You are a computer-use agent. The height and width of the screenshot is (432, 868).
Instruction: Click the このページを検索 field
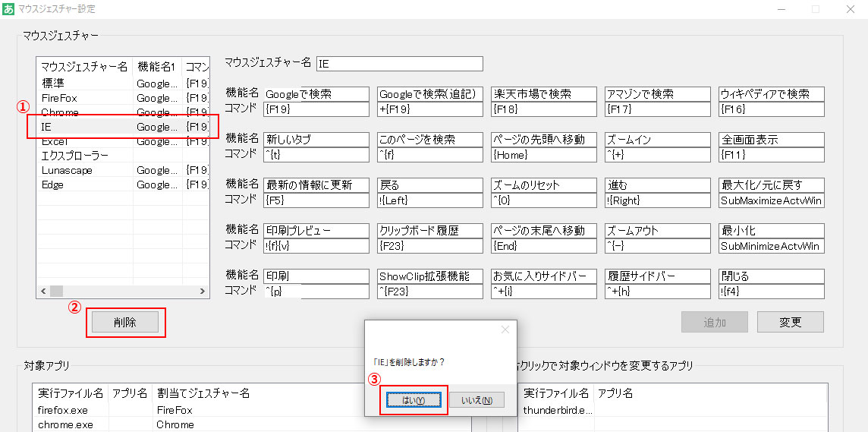click(x=430, y=140)
